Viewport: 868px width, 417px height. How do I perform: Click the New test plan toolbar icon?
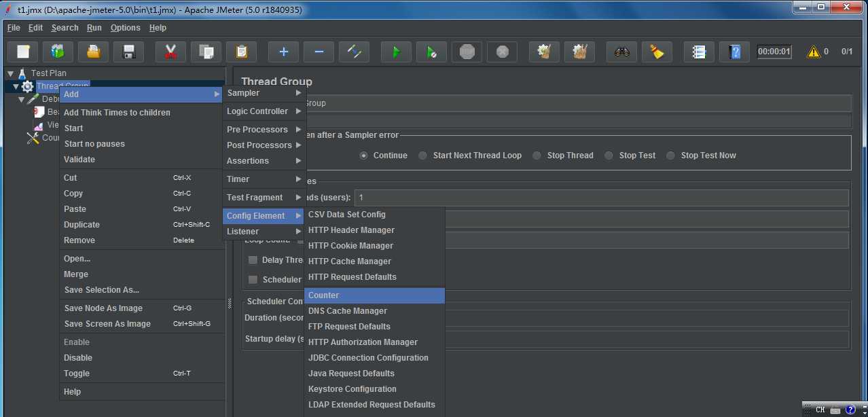coord(23,52)
